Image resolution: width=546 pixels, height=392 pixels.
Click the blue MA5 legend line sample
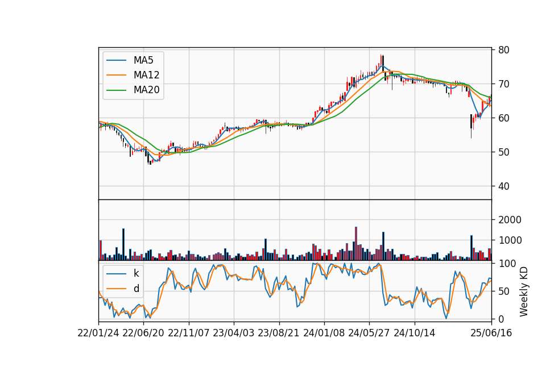[116, 60]
